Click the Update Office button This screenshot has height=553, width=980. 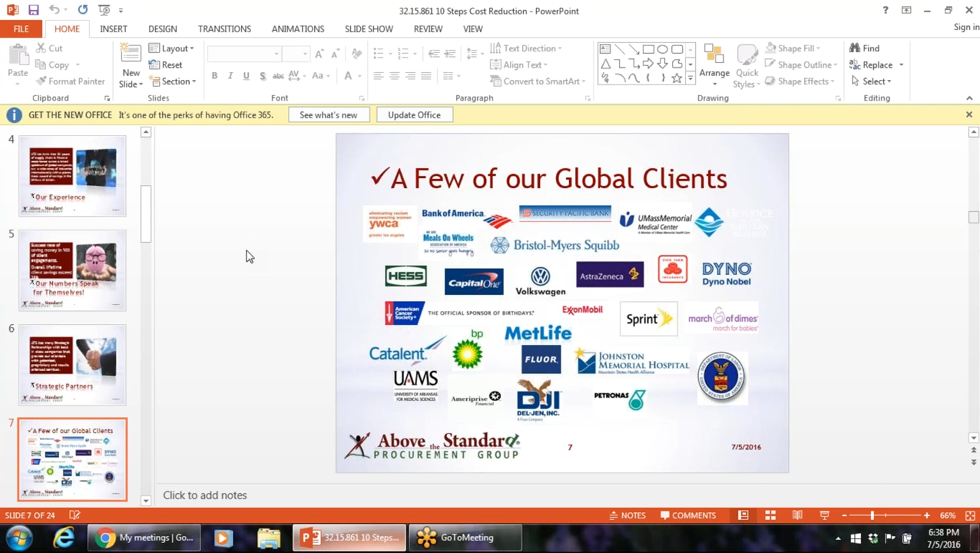(414, 115)
